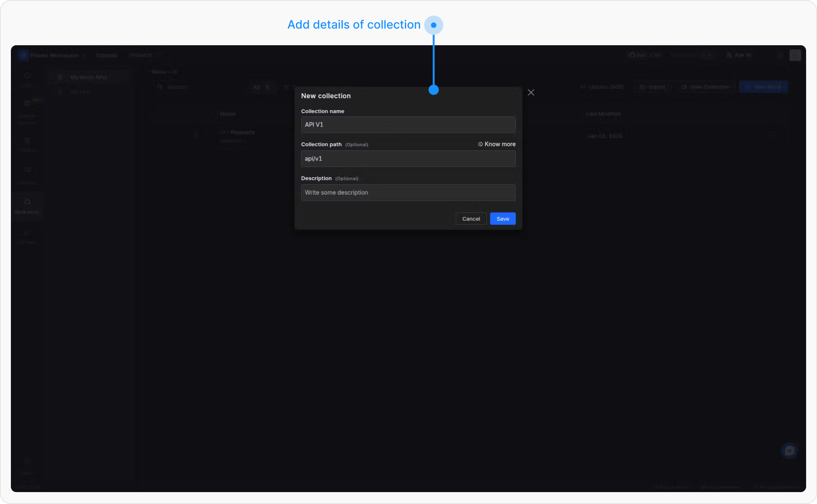Screen dimensions: 817x504
Task: Click the Save button in dialog
Action: click(x=502, y=219)
